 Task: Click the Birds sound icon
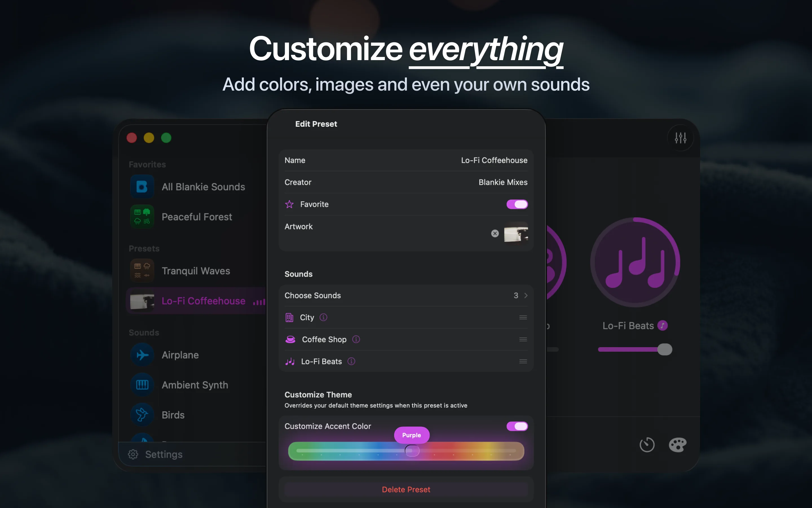142,415
